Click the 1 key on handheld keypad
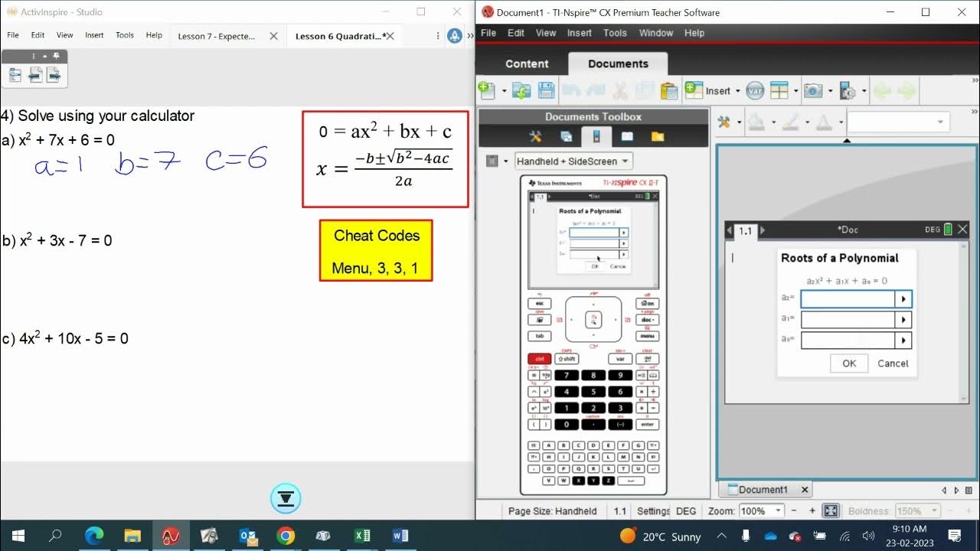Screen dimensions: 980x551 (567, 408)
